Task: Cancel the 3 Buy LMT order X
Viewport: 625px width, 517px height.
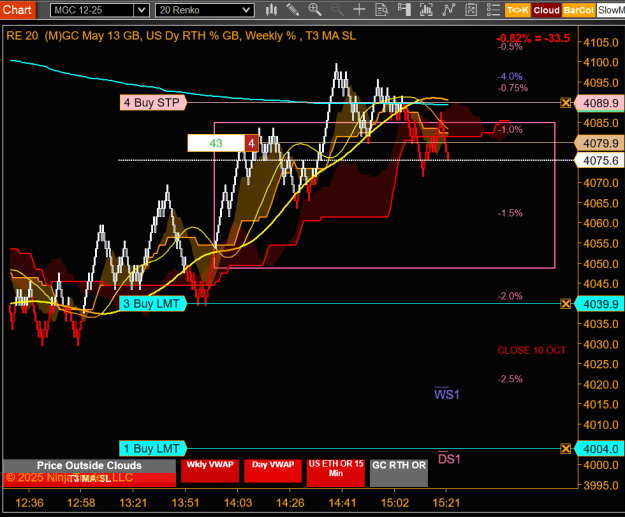Action: (565, 304)
